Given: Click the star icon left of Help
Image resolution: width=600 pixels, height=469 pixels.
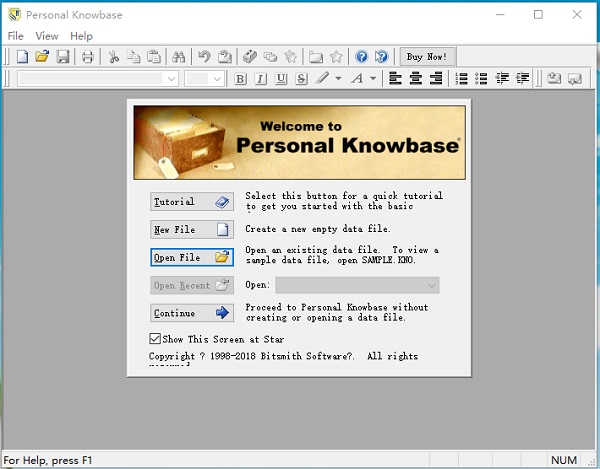Looking at the screenshot, I should (x=336, y=57).
